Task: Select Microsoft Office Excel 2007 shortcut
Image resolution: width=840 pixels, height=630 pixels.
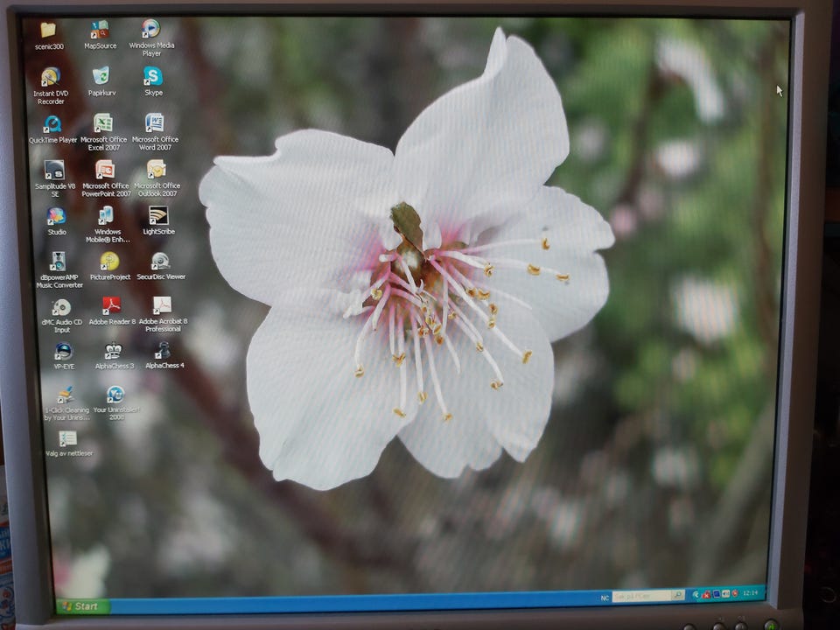Action: 103,123
